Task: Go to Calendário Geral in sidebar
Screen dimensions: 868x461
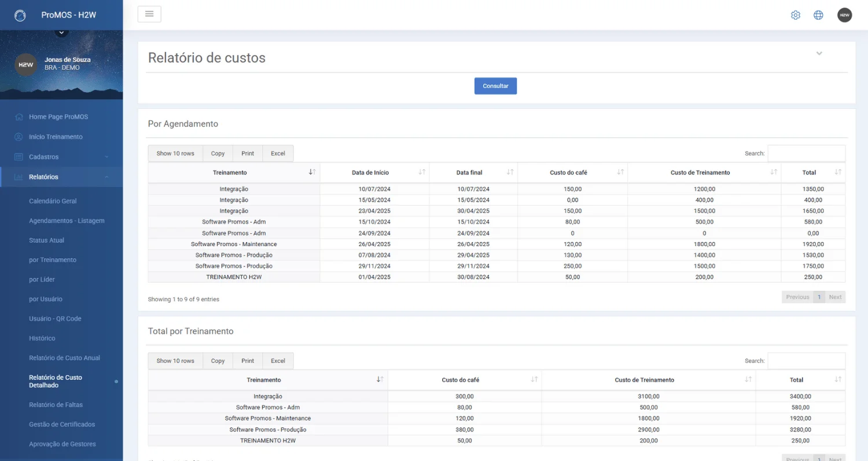Action: 53,201
